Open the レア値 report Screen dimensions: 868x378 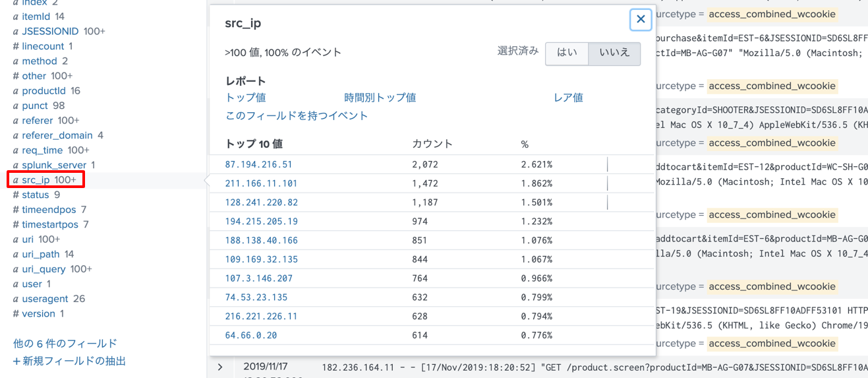tap(568, 98)
